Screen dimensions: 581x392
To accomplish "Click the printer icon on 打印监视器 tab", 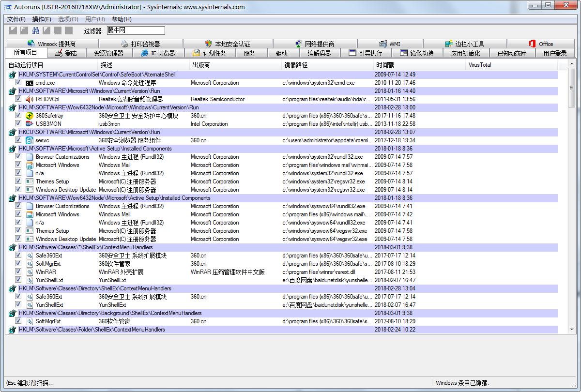I will (x=124, y=44).
